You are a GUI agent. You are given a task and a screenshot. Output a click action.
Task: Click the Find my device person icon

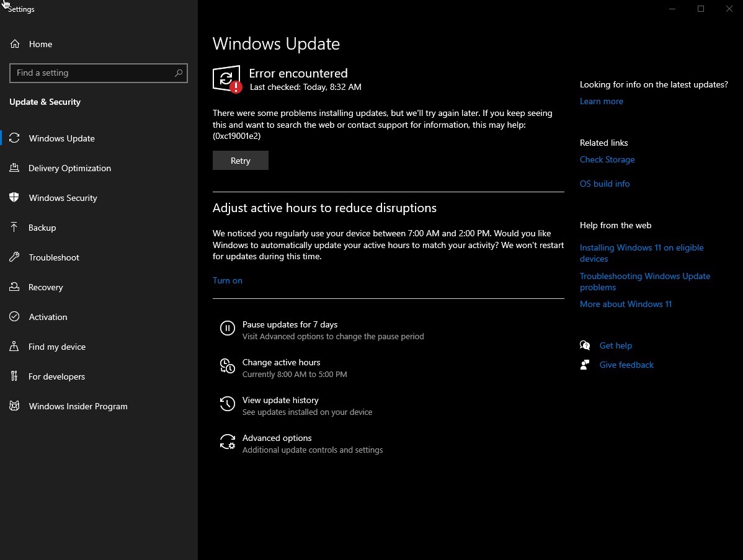[x=14, y=346]
